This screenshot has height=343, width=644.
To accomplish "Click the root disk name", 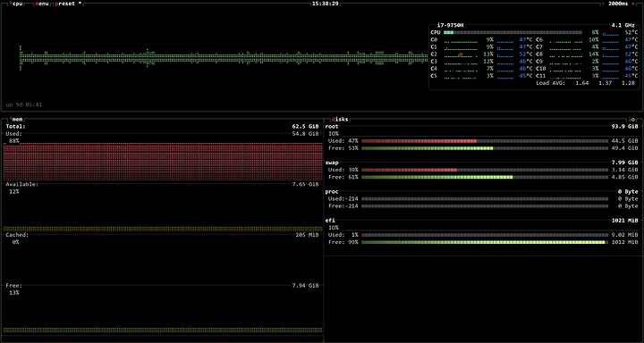I will coord(332,126).
